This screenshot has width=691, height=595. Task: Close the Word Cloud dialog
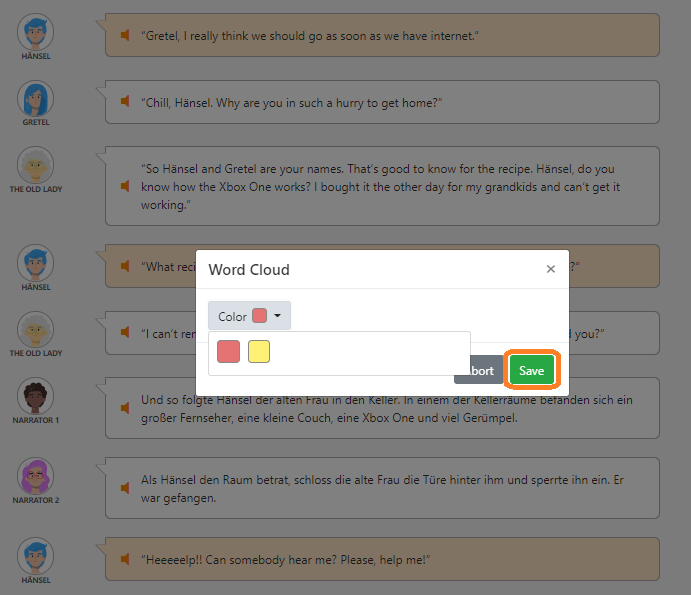(550, 269)
